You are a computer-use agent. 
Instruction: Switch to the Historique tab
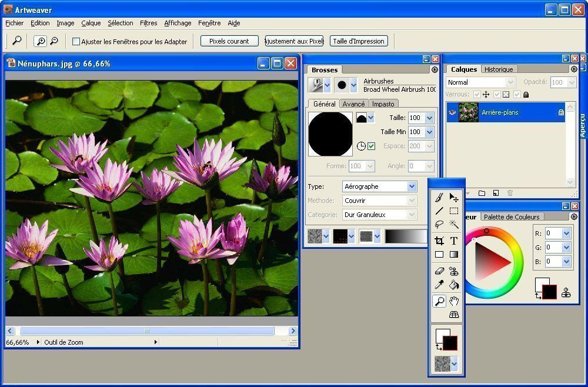499,69
